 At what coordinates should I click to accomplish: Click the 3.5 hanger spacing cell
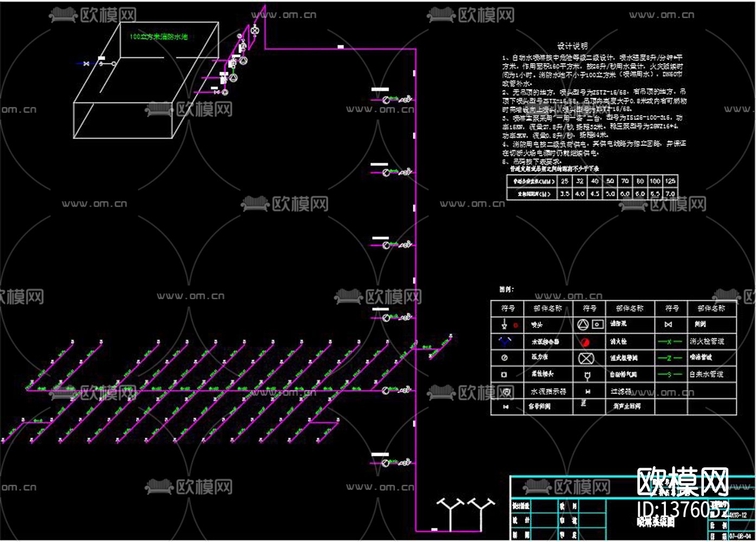(x=565, y=193)
